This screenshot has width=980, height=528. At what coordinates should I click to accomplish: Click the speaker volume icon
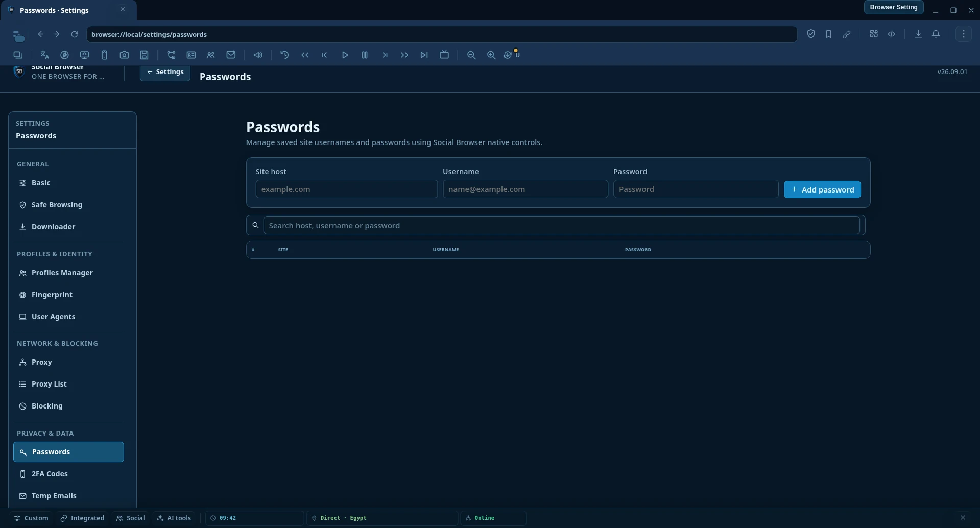pyautogui.click(x=258, y=55)
